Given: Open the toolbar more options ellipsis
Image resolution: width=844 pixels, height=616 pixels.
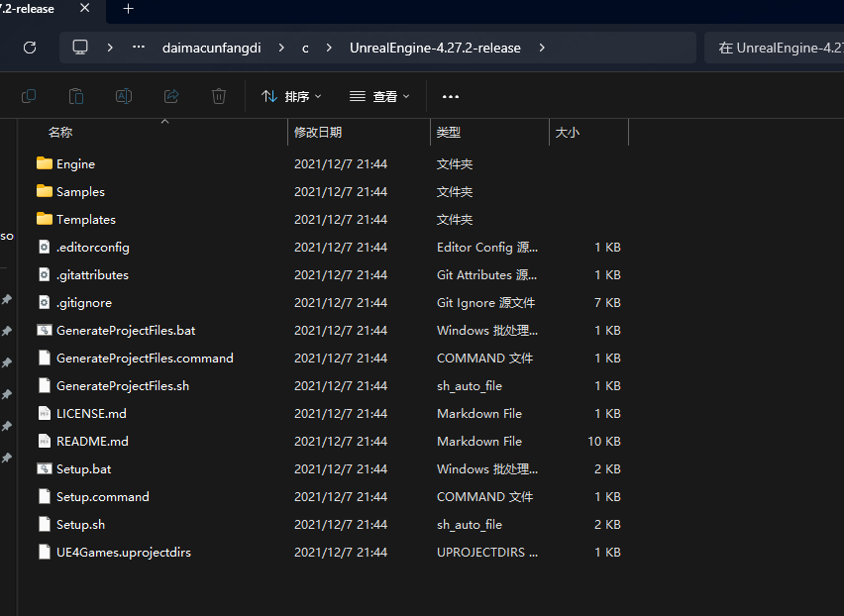Looking at the screenshot, I should click(x=451, y=96).
